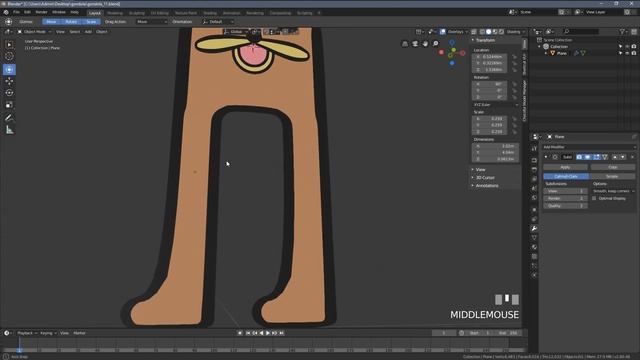Toggle modifier edit mode display icon
This screenshot has width=640, height=360.
pos(596,157)
